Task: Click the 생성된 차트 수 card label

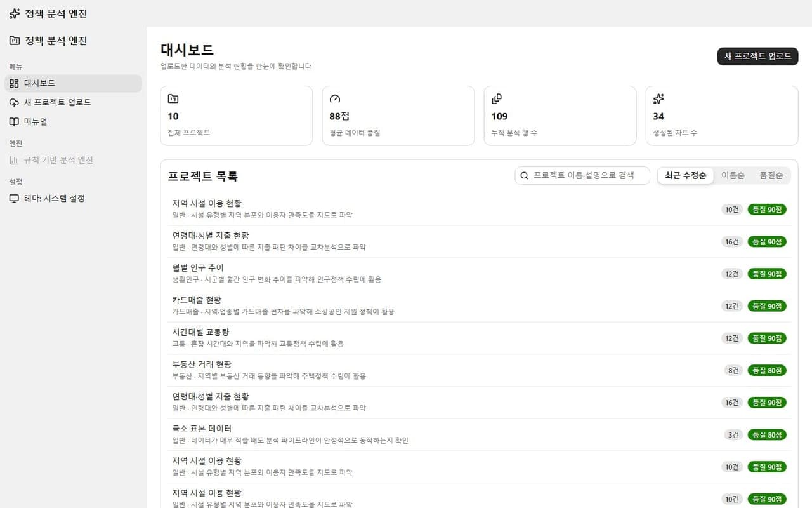Action: (x=675, y=133)
